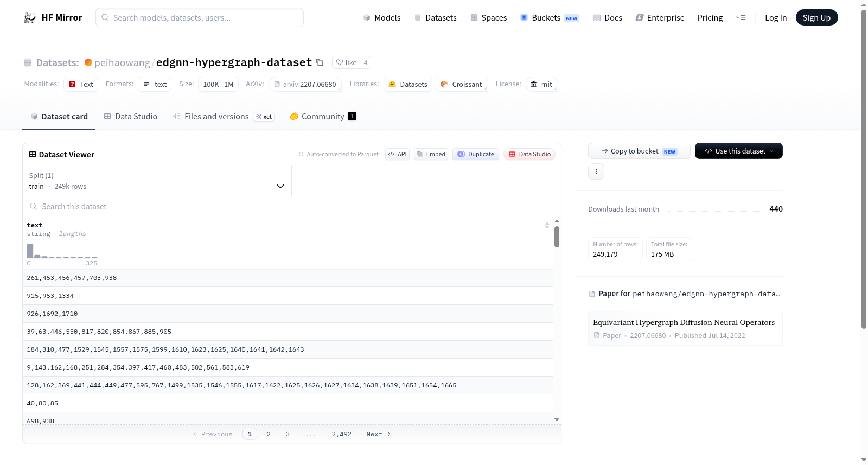
Task: Open Enterprise in top navigation
Action: 660,17
